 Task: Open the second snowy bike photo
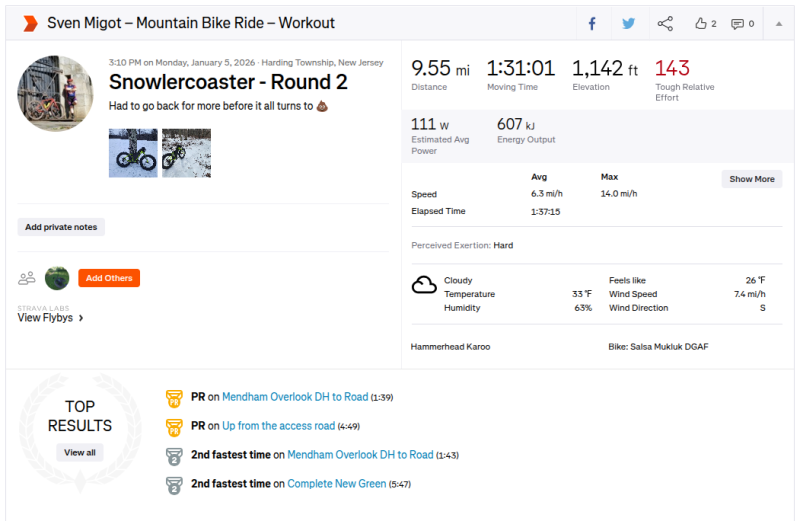click(186, 153)
